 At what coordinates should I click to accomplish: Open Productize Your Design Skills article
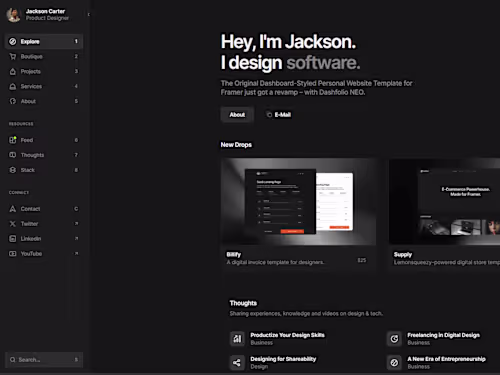tap(287, 335)
